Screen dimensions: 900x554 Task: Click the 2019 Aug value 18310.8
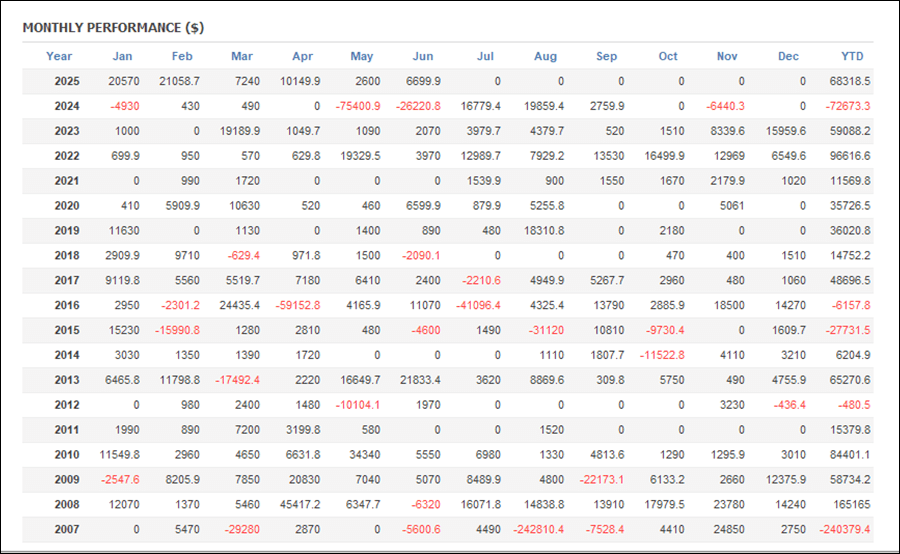click(544, 230)
